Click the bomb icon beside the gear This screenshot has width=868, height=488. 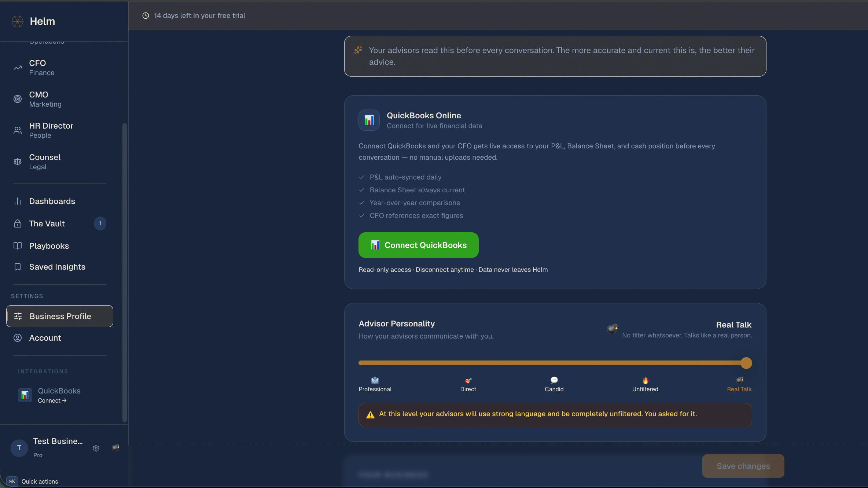tap(115, 447)
